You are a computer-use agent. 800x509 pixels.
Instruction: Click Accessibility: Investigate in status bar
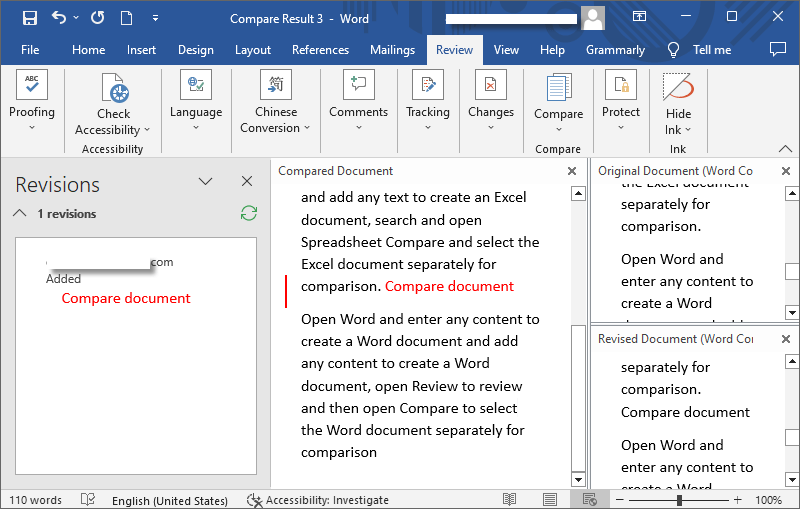click(317, 500)
